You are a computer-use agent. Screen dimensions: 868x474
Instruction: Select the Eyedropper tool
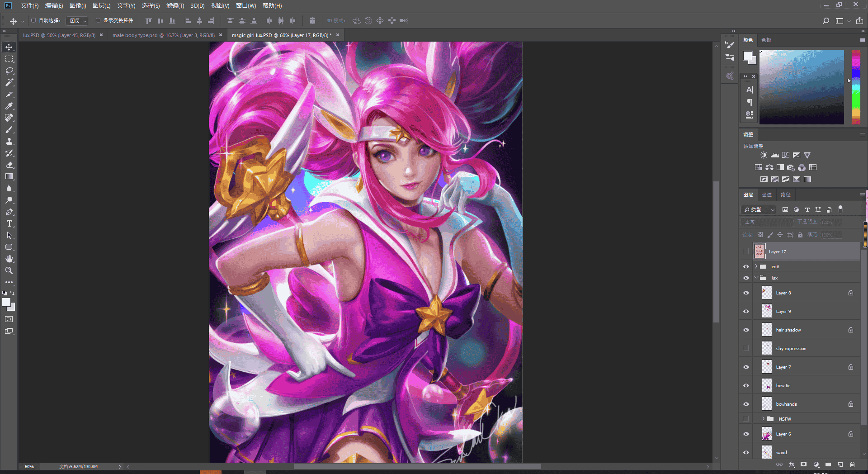(9, 106)
